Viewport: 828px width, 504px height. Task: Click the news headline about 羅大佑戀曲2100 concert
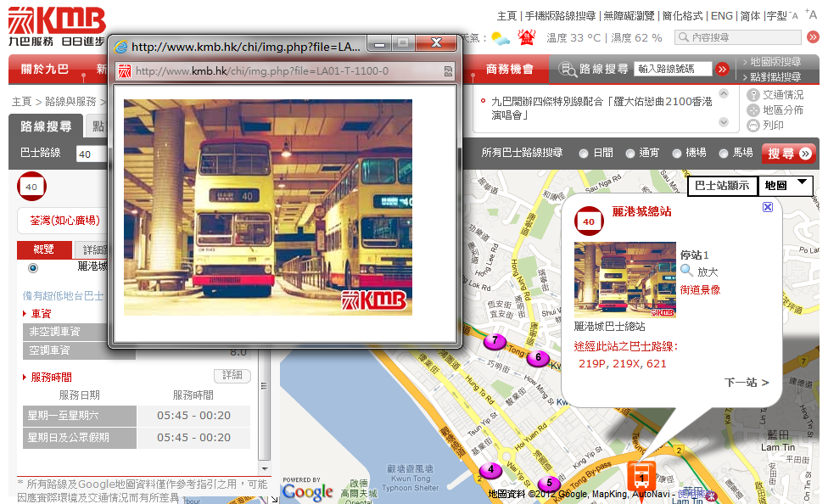[601, 108]
